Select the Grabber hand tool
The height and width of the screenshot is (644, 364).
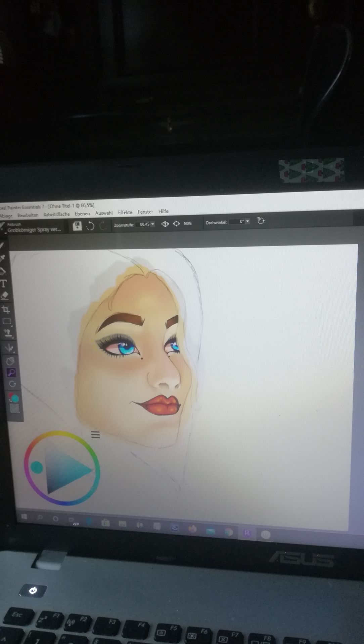click(10, 361)
